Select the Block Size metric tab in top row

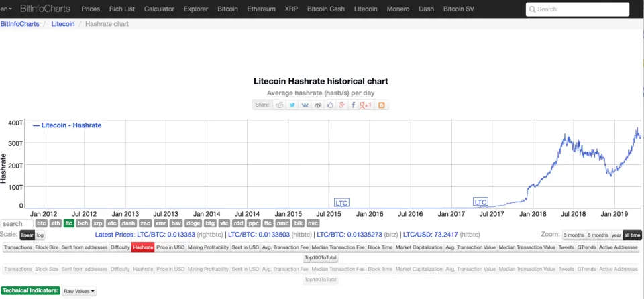click(x=47, y=247)
